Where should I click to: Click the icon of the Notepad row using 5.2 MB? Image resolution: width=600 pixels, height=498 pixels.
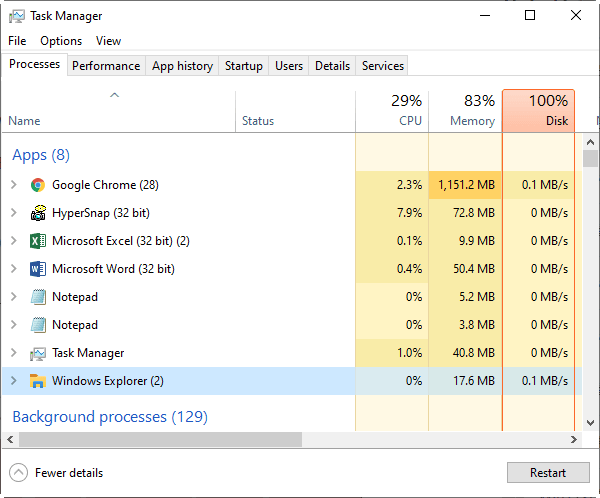(38, 297)
